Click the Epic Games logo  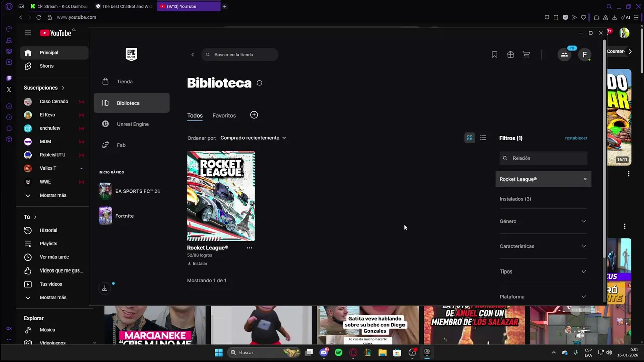point(131,54)
